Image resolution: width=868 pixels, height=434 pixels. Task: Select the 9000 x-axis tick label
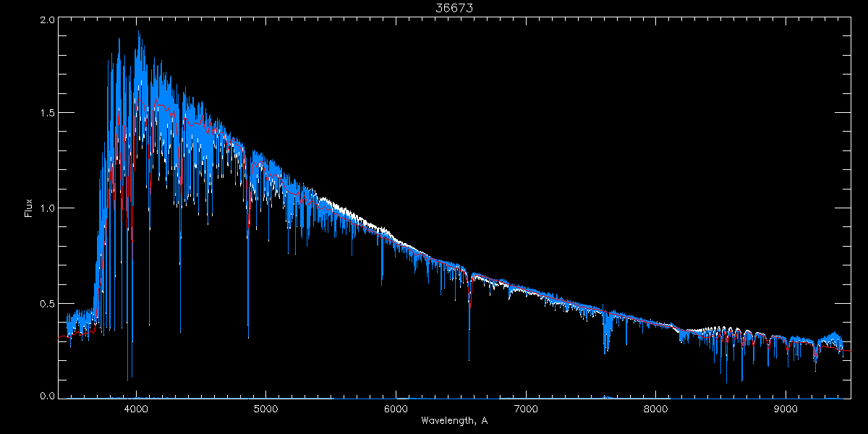[786, 409]
